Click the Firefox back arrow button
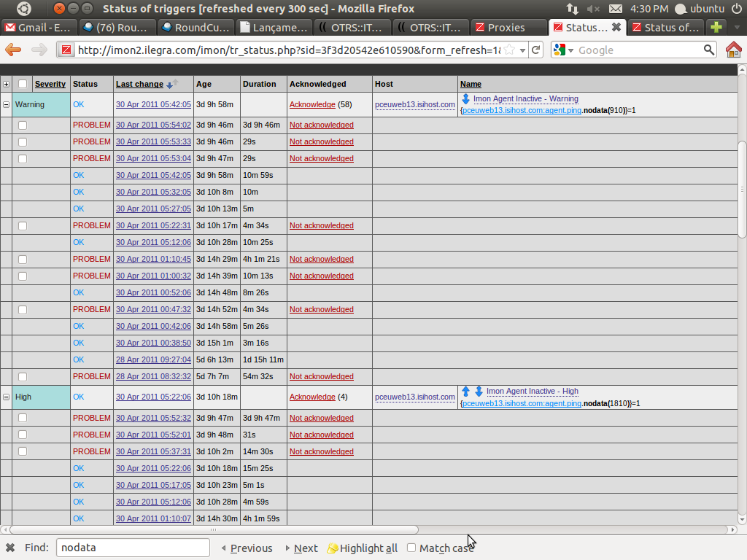Image resolution: width=747 pixels, height=560 pixels. coord(13,50)
